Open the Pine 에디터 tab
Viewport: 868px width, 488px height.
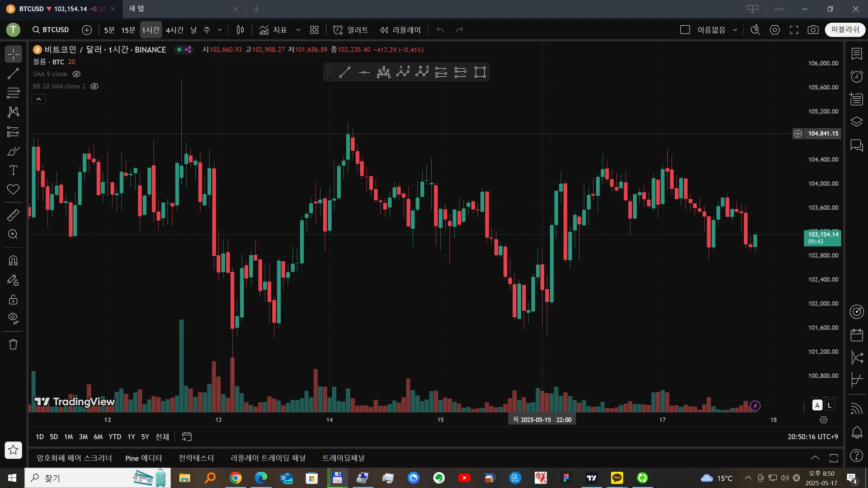[x=143, y=458]
